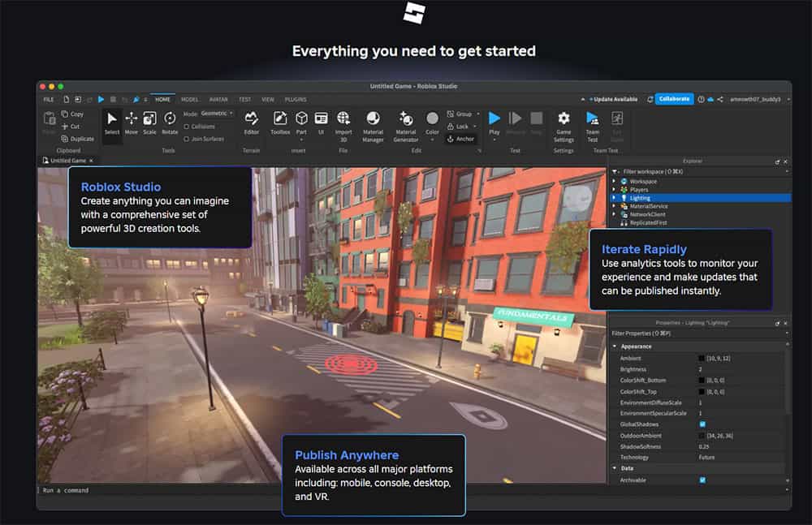Click Cut in the Clipboard group
This screenshot has width=812, height=525.
tap(71, 127)
